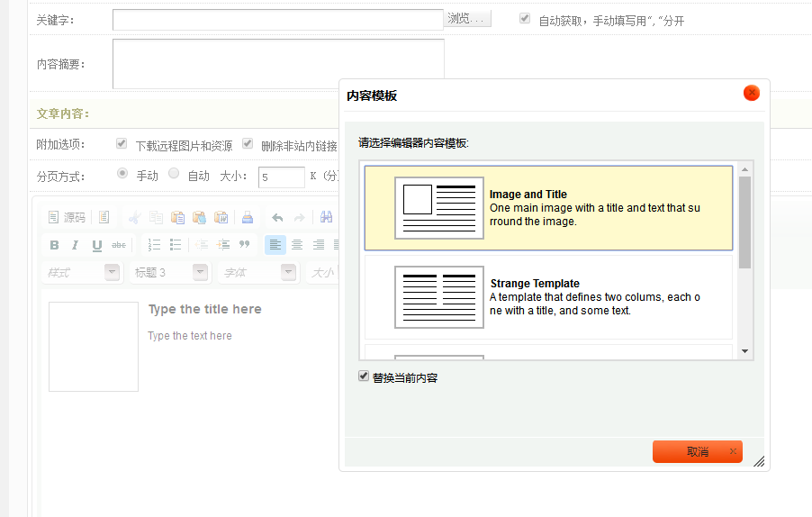Choose the Strange Template option
The width and height of the screenshot is (812, 517).
pos(548,297)
